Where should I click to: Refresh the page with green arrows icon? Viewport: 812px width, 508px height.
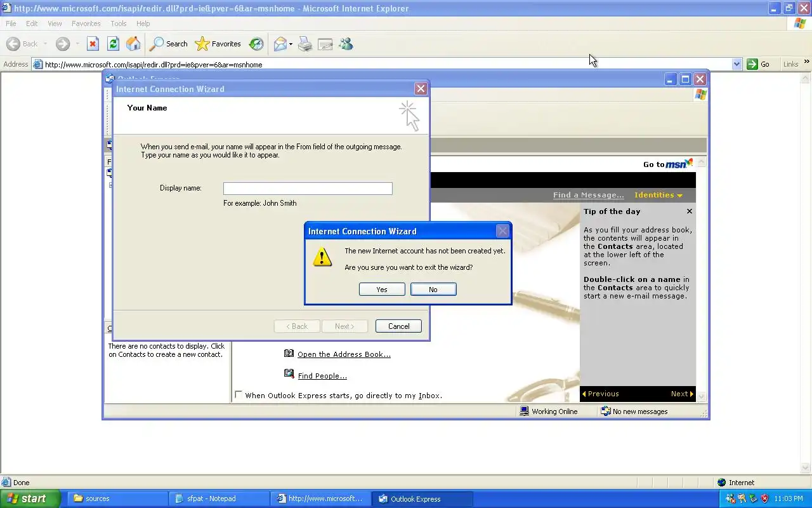(113, 44)
